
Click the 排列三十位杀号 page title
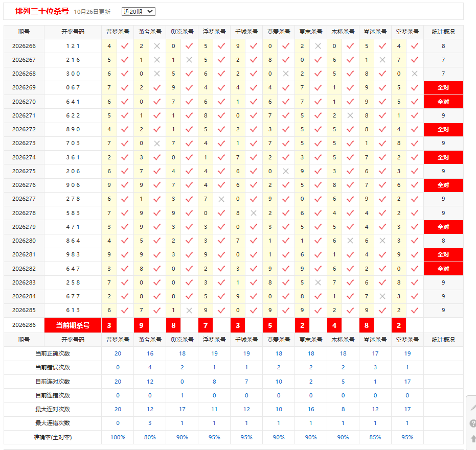(42, 11)
